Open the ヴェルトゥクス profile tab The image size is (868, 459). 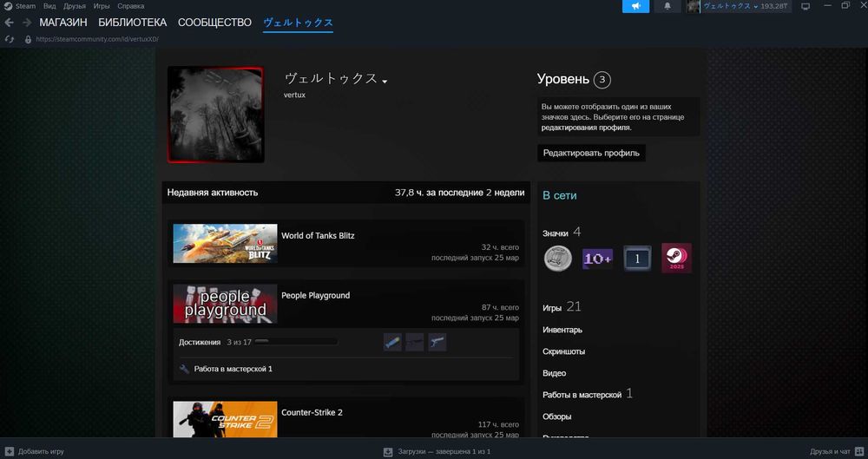298,23
